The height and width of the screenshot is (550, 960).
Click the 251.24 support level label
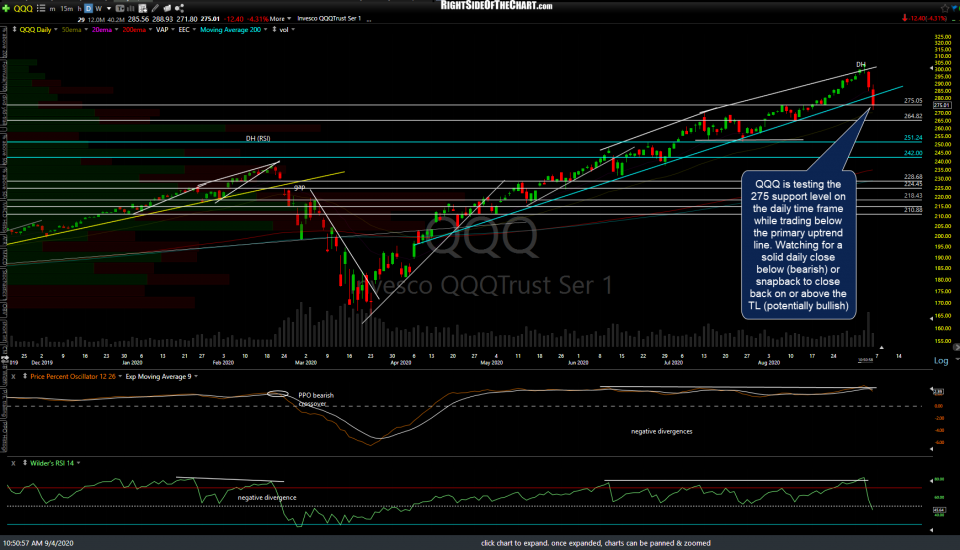click(913, 138)
